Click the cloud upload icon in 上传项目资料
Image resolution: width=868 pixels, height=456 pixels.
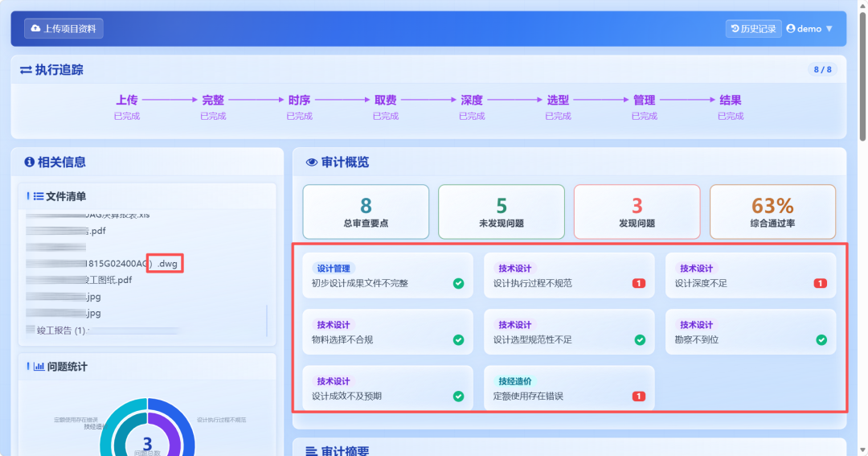36,28
